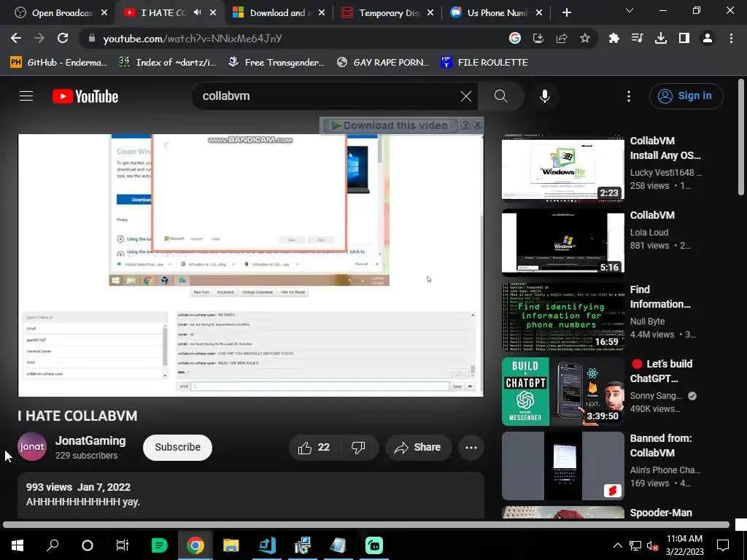Share the I HATE COLLABVM video

(x=418, y=447)
